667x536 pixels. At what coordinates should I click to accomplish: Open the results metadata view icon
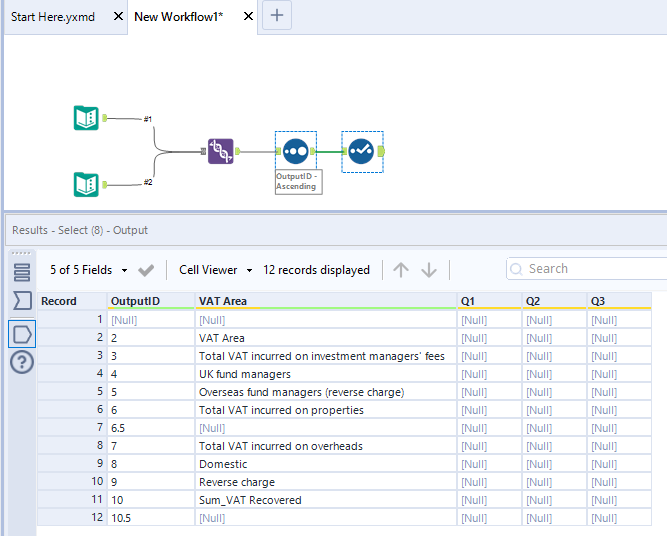coord(21,272)
